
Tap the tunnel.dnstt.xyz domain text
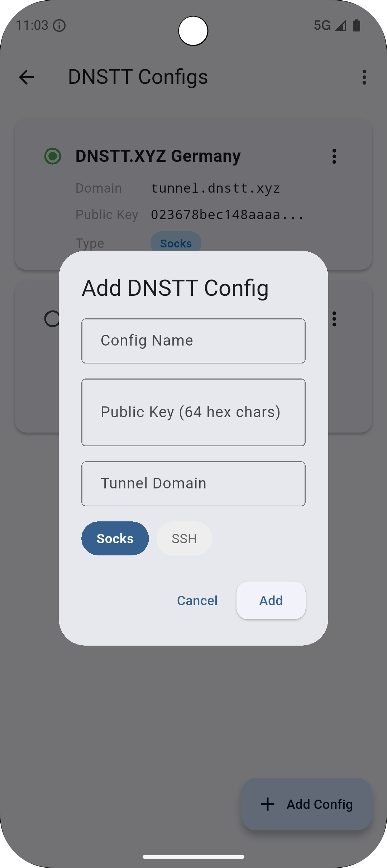tap(215, 188)
